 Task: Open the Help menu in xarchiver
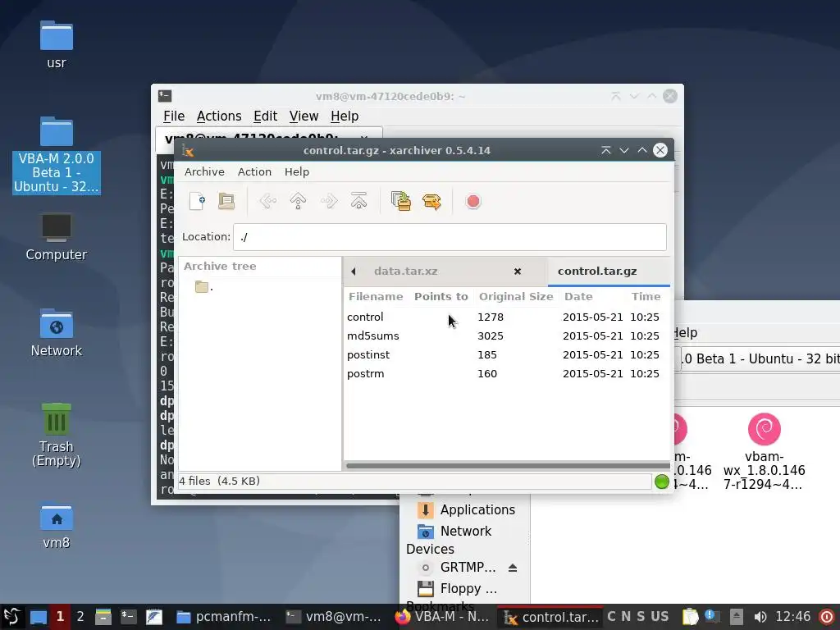(297, 172)
